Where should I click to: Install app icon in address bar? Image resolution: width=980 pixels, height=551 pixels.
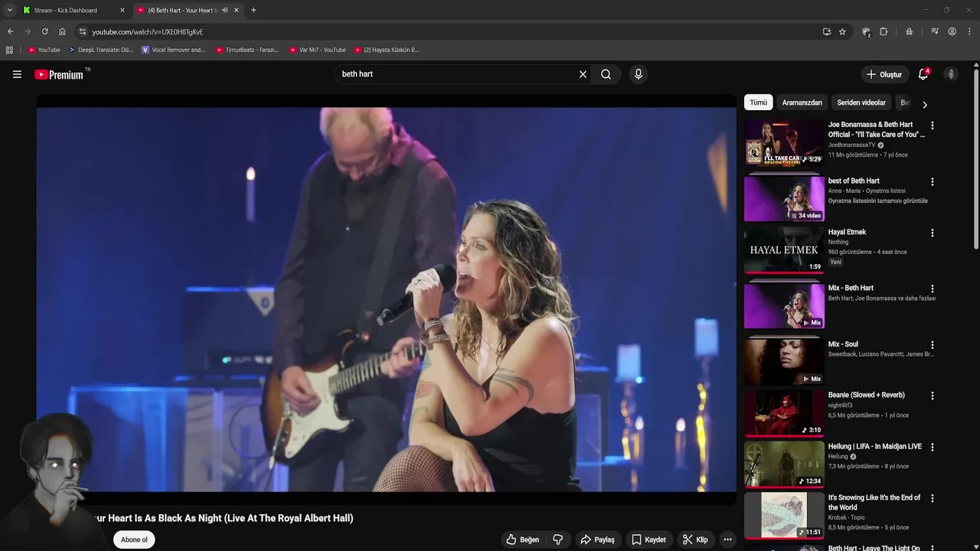click(x=827, y=31)
